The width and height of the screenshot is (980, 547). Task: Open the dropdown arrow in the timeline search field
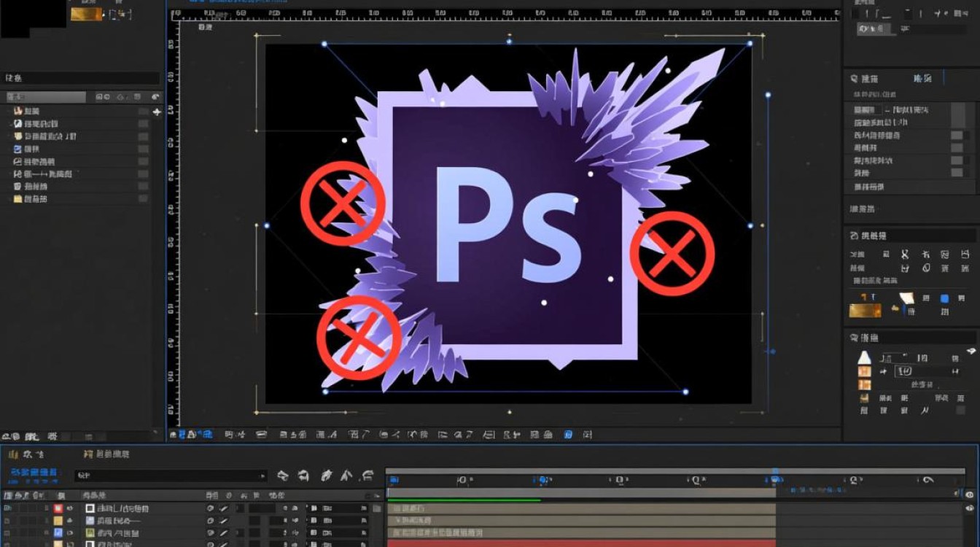(262, 476)
